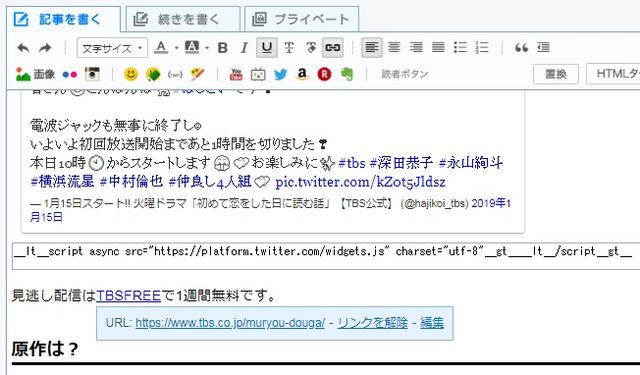
Task: Click the #永山絢斗 hashtag link
Action: [x=471, y=163]
